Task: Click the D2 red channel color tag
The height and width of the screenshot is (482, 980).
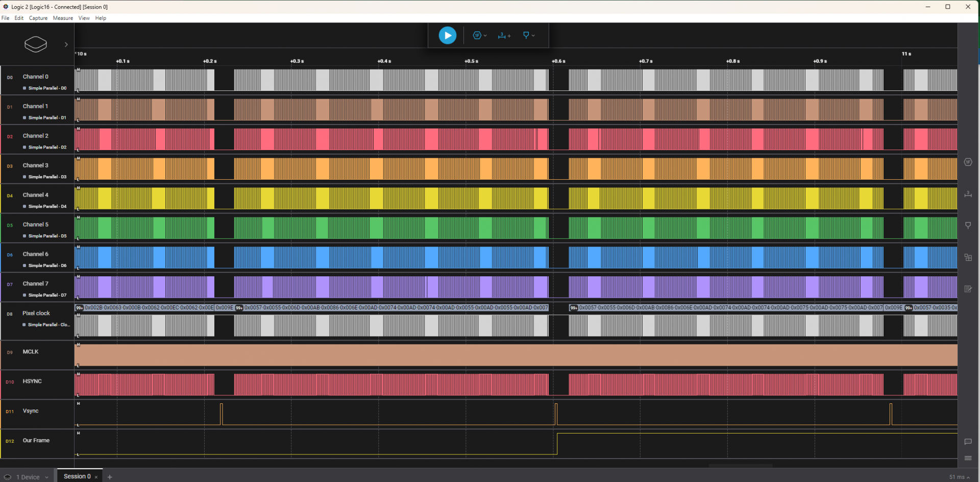Action: coord(10,137)
